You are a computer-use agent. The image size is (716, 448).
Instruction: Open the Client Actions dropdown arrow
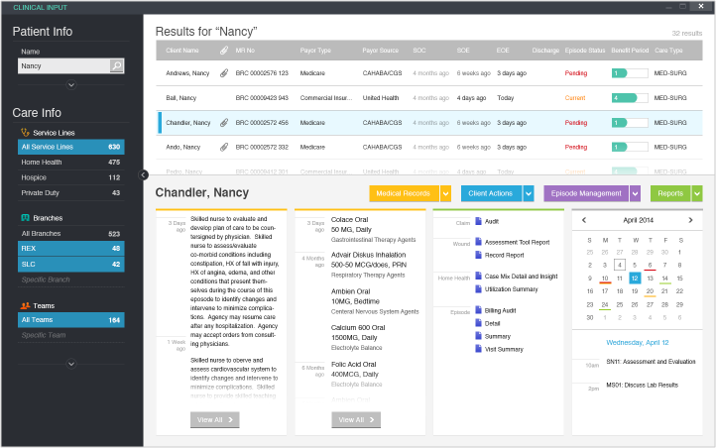tap(529, 193)
